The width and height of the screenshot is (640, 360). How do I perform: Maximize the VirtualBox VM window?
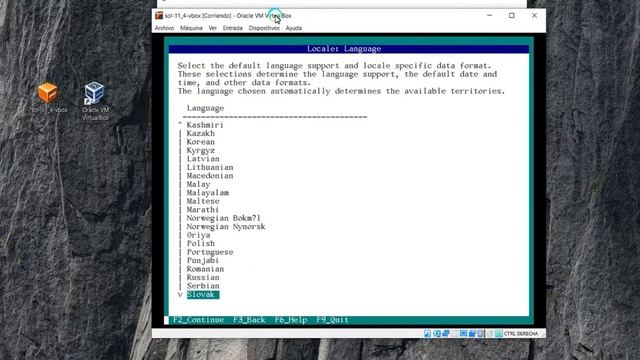click(x=511, y=16)
